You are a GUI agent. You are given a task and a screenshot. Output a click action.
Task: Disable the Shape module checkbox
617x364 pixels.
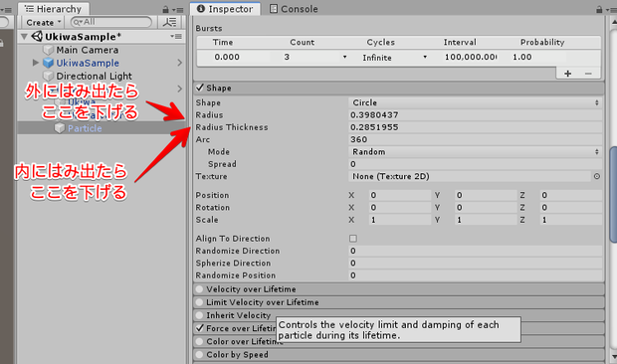200,88
